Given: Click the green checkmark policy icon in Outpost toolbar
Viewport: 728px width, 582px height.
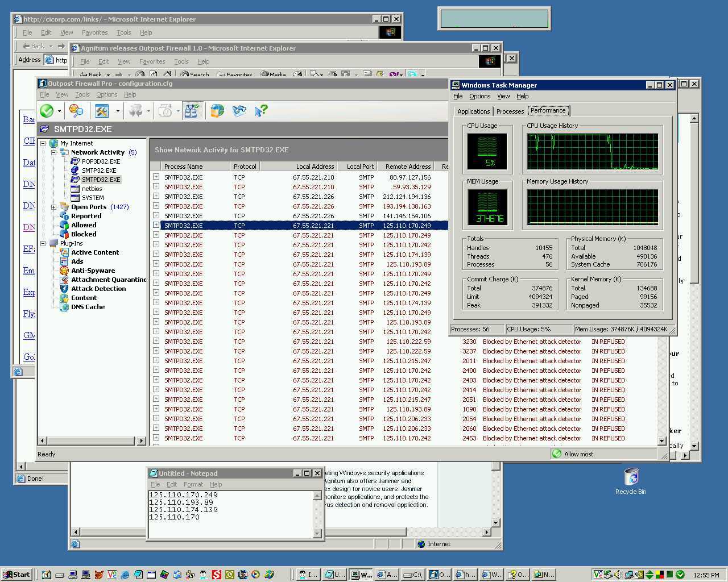Looking at the screenshot, I should (47, 111).
